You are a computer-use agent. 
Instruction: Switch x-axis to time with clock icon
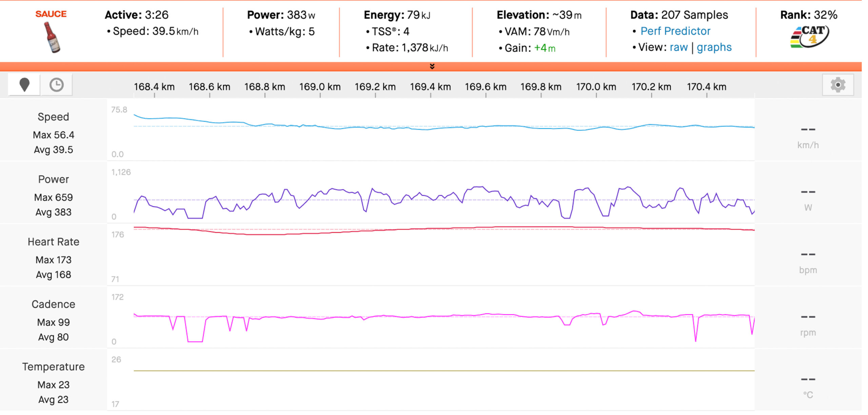click(56, 85)
